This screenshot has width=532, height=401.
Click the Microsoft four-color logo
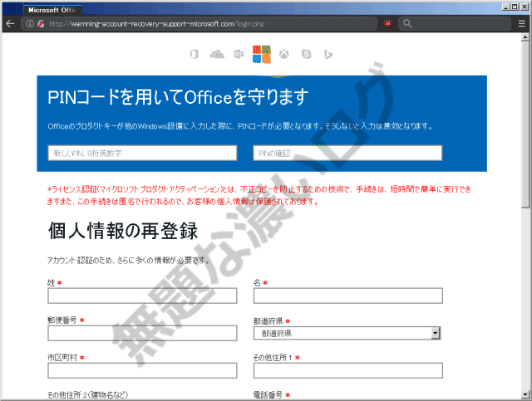tap(262, 54)
